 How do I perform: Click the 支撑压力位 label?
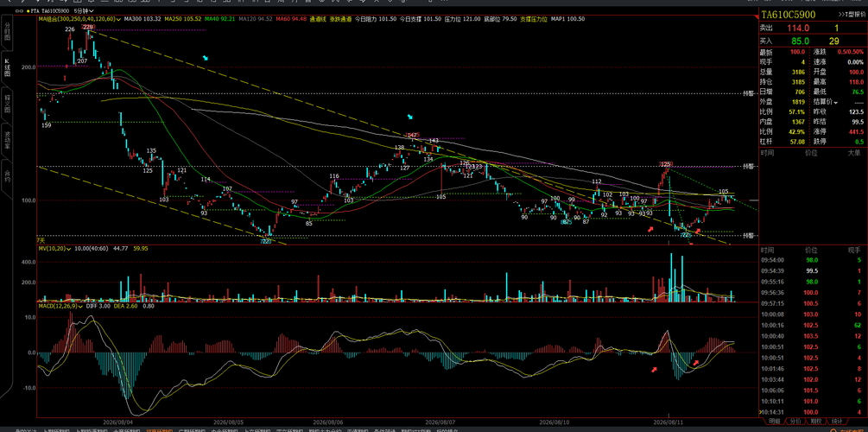coord(534,19)
